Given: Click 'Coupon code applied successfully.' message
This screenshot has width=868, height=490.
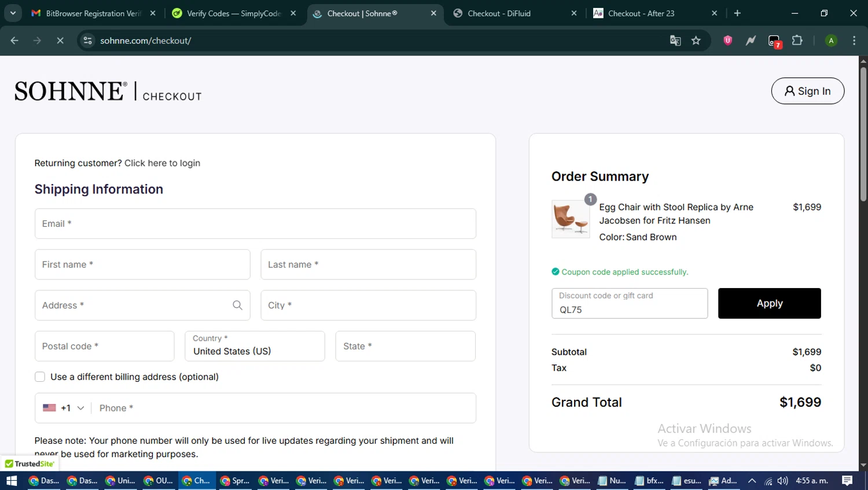Looking at the screenshot, I should coord(624,272).
